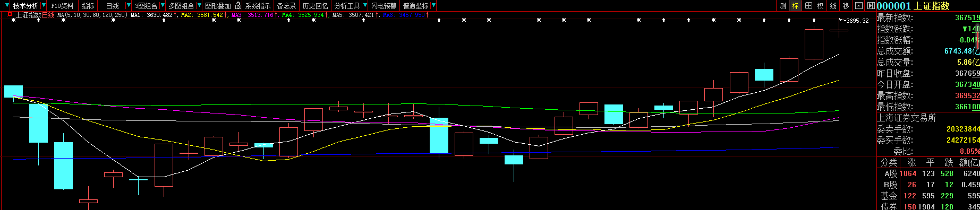Viewport: 980px width, 210px height.
Task: Click the red gear indicator settings icon
Action: [x=10, y=15]
